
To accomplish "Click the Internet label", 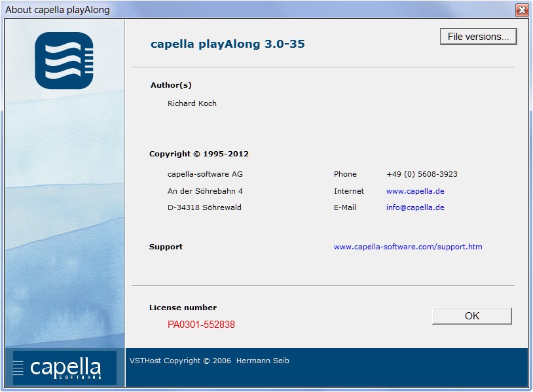I will [349, 191].
